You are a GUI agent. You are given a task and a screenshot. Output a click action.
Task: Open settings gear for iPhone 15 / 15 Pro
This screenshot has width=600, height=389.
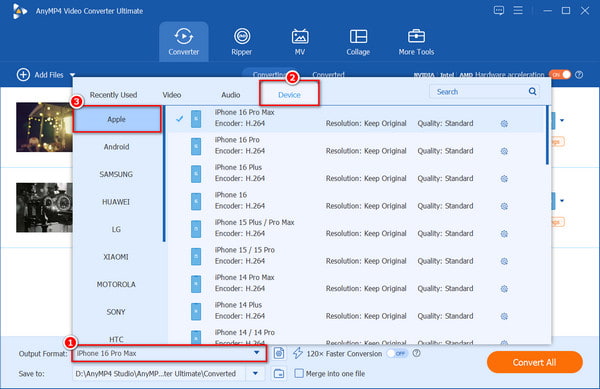[504, 261]
